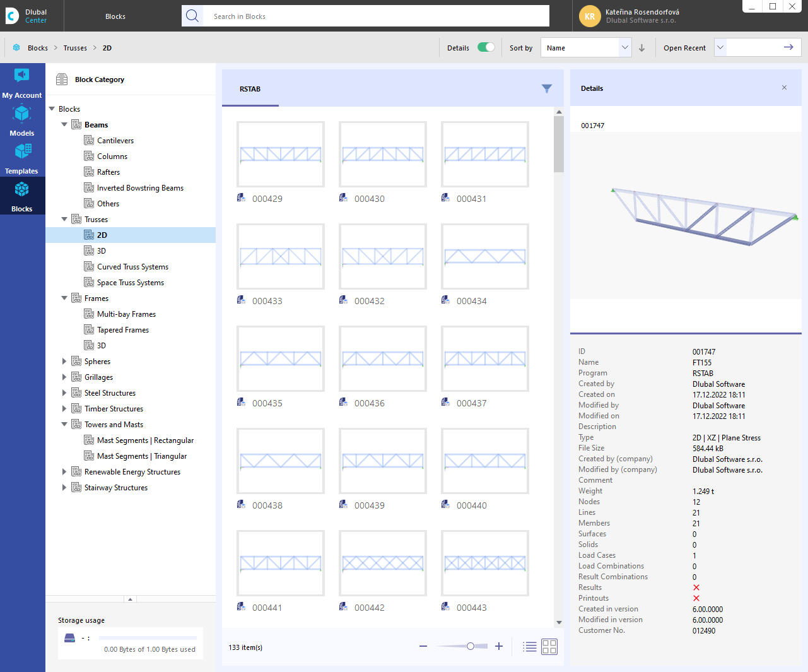The width and height of the screenshot is (808, 672).
Task: Select Mast Segments | Triangular category
Action: (142, 456)
